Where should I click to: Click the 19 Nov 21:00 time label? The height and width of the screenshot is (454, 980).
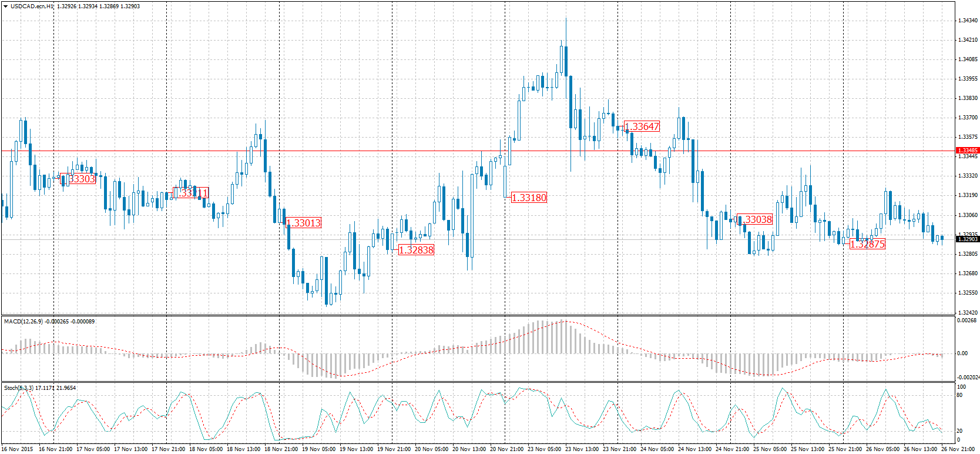pyautogui.click(x=394, y=449)
